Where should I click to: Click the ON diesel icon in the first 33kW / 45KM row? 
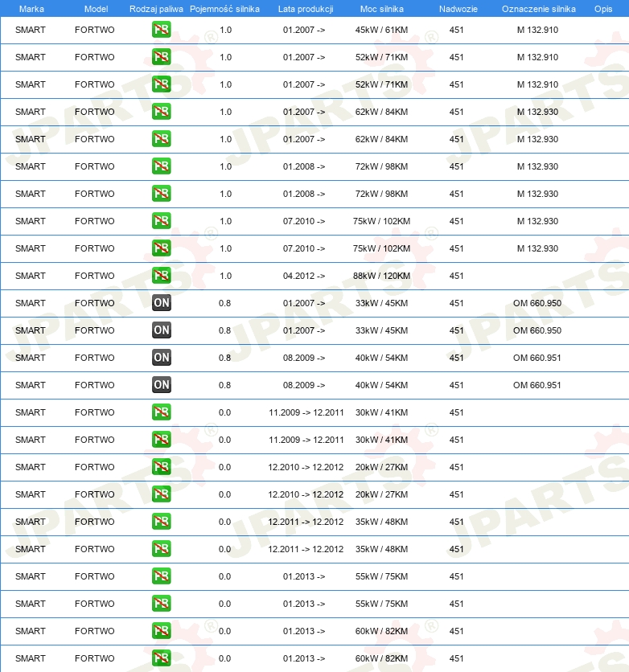coord(161,303)
